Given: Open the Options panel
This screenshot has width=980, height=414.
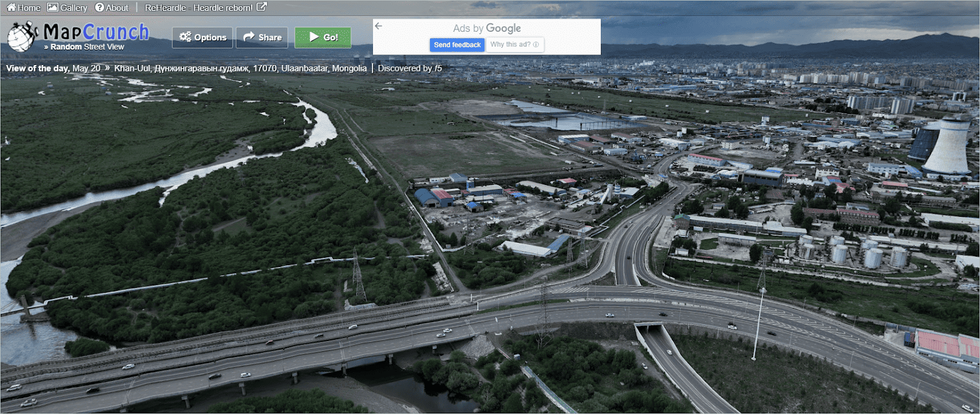Looking at the screenshot, I should [202, 37].
